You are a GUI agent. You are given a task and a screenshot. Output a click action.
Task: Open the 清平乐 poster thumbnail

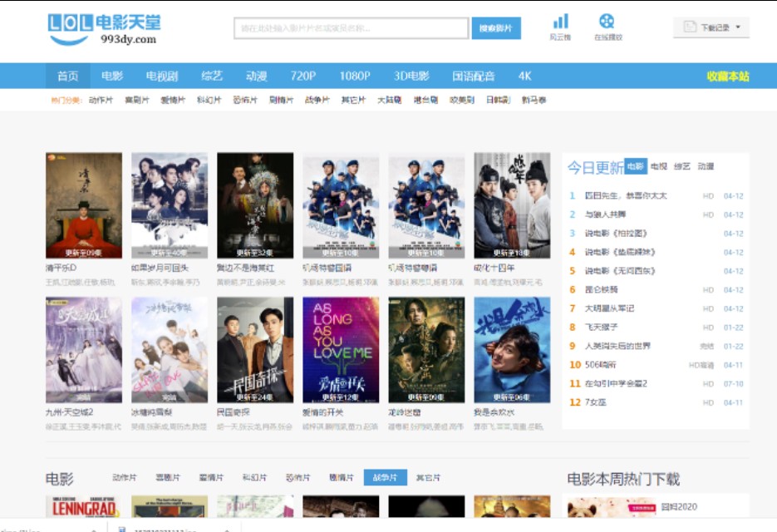tap(84, 205)
